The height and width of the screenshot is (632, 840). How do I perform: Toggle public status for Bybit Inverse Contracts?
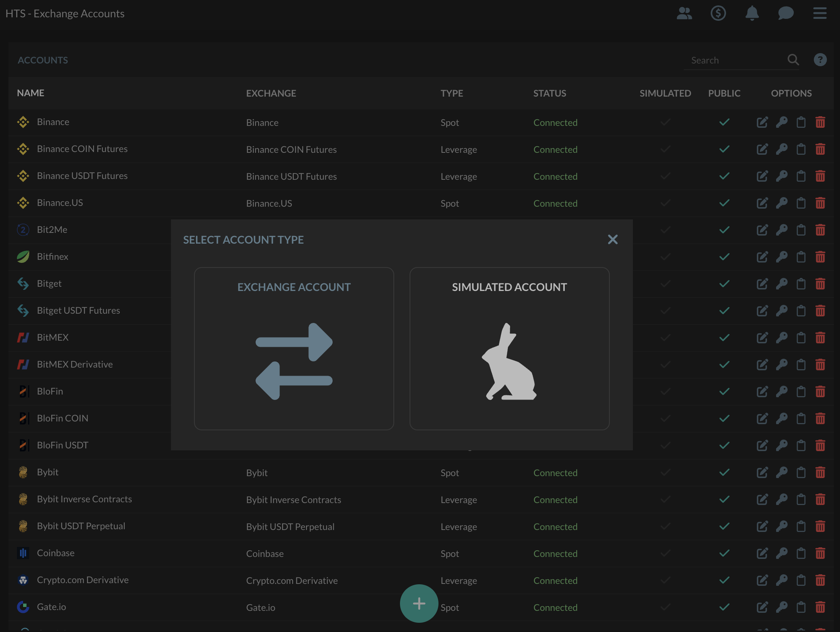point(724,500)
